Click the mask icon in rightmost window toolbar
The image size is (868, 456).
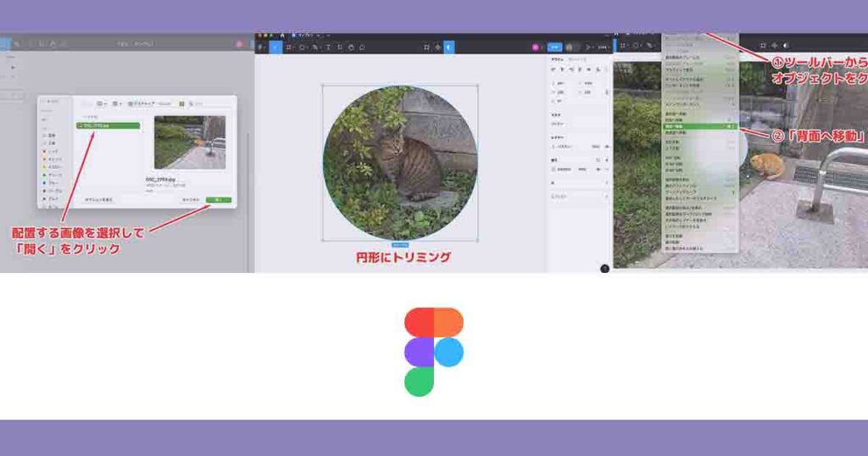click(786, 46)
